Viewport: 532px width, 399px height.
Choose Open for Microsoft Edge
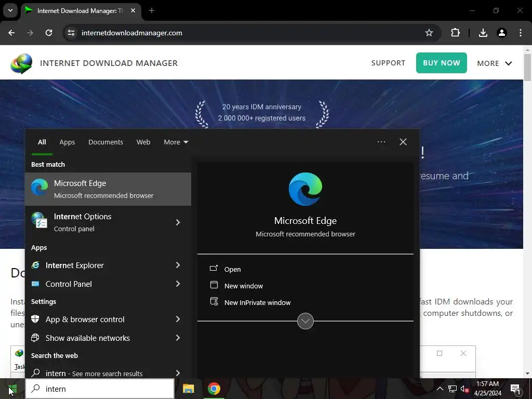click(x=232, y=270)
